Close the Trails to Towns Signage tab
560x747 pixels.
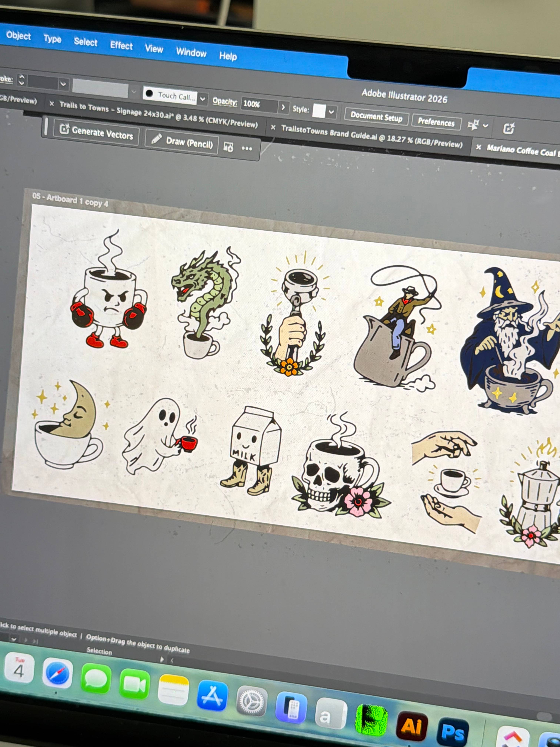click(x=52, y=104)
